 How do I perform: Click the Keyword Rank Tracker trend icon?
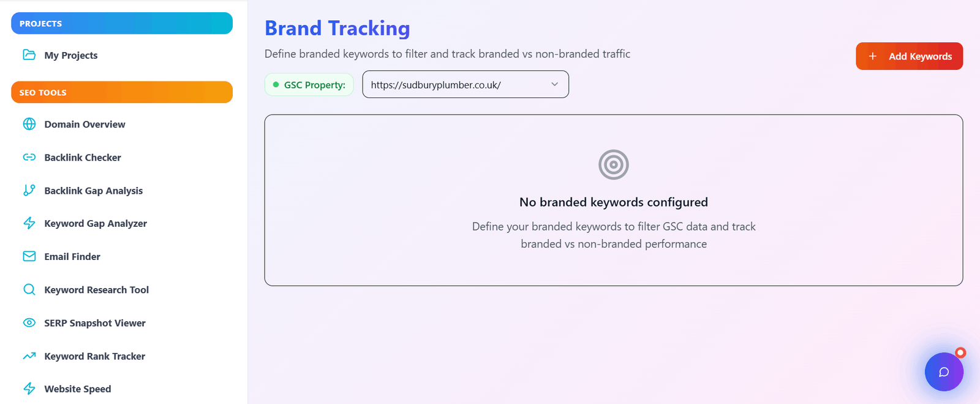click(x=29, y=356)
